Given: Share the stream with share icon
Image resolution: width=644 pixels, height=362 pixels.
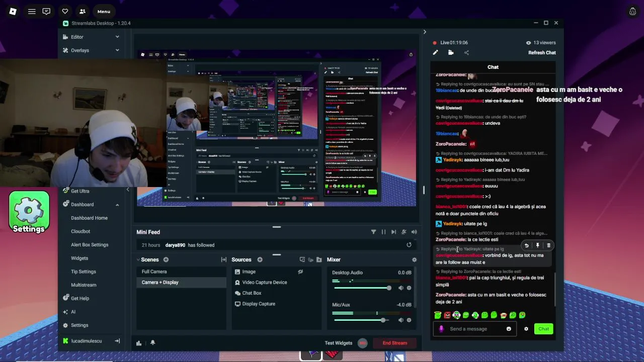Looking at the screenshot, I should [466, 52].
